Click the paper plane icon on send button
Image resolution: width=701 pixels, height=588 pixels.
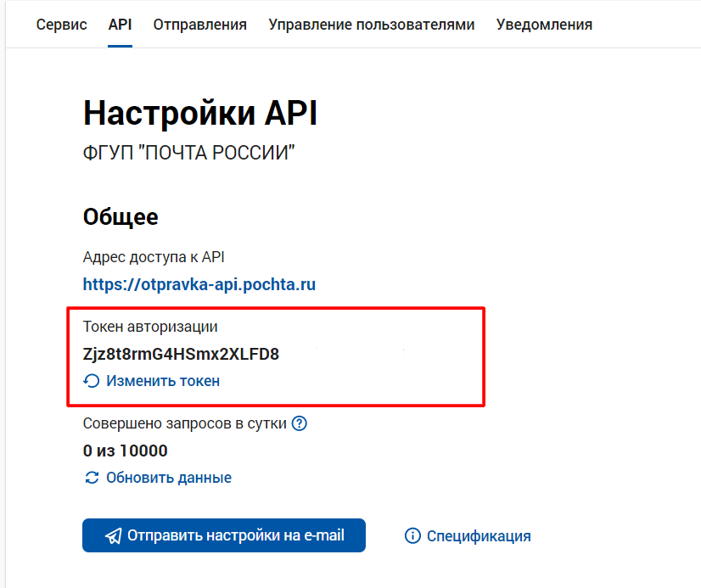point(113,535)
